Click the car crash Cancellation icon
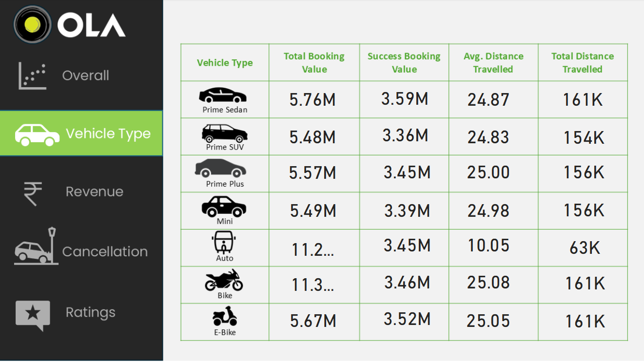Image resolution: width=644 pixels, height=362 pixels. tap(36, 246)
